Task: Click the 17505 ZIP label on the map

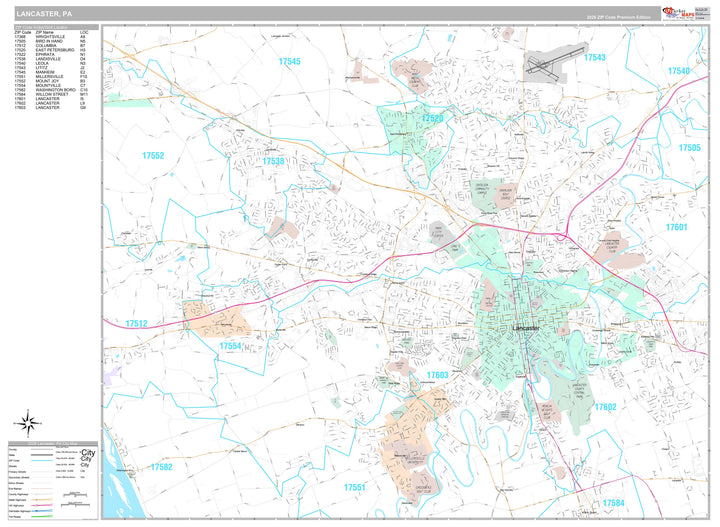Action: point(690,147)
